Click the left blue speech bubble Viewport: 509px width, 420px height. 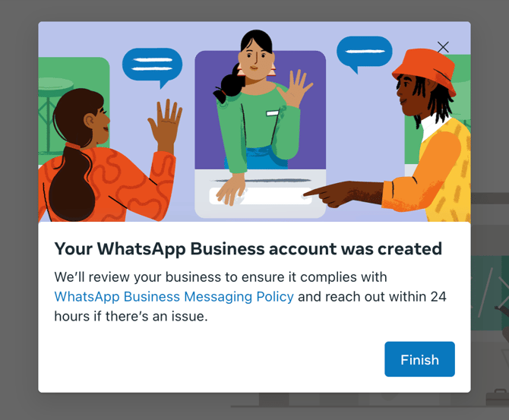[x=151, y=64]
